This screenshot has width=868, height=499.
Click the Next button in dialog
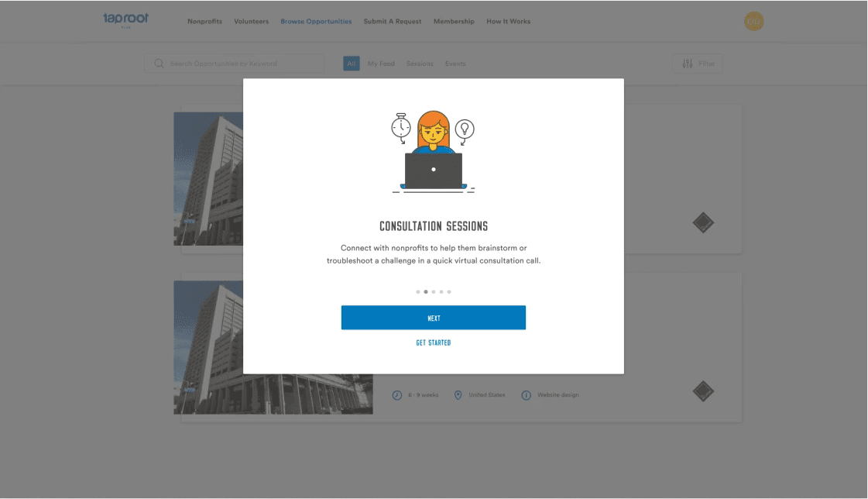(434, 318)
